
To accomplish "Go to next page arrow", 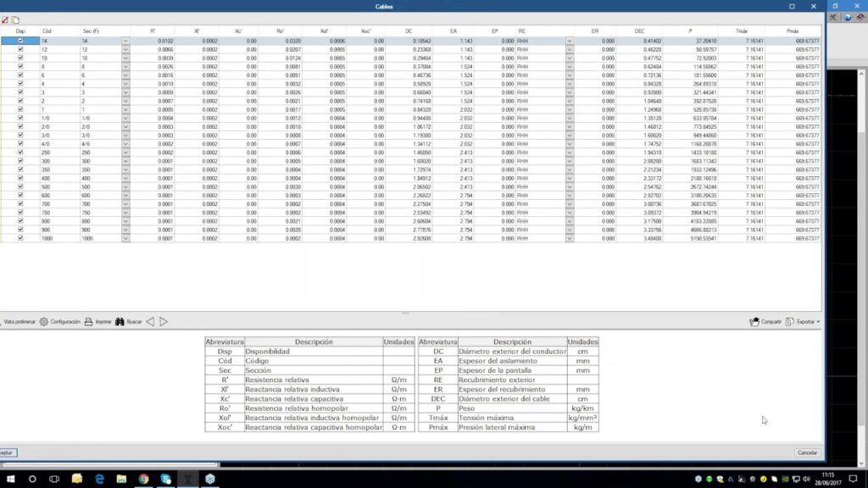I will [x=164, y=322].
